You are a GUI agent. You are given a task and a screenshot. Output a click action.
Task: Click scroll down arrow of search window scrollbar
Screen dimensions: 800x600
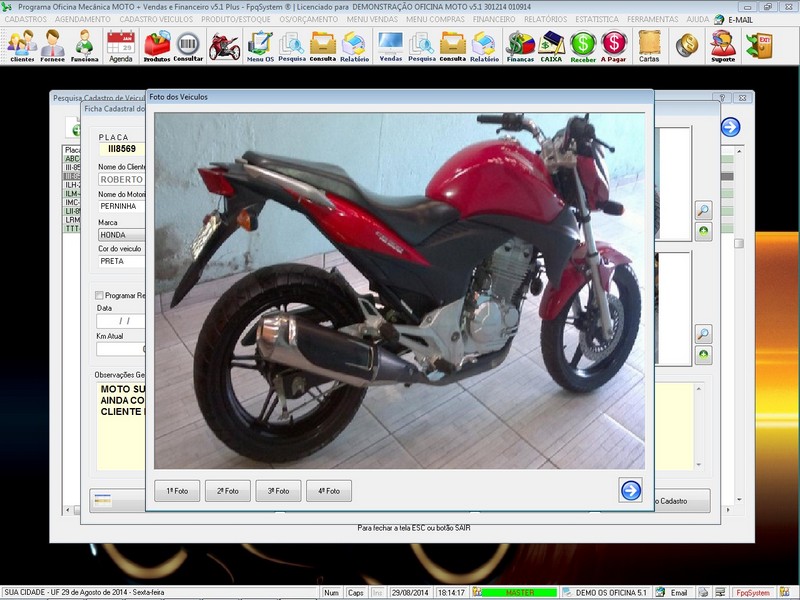[x=739, y=500]
